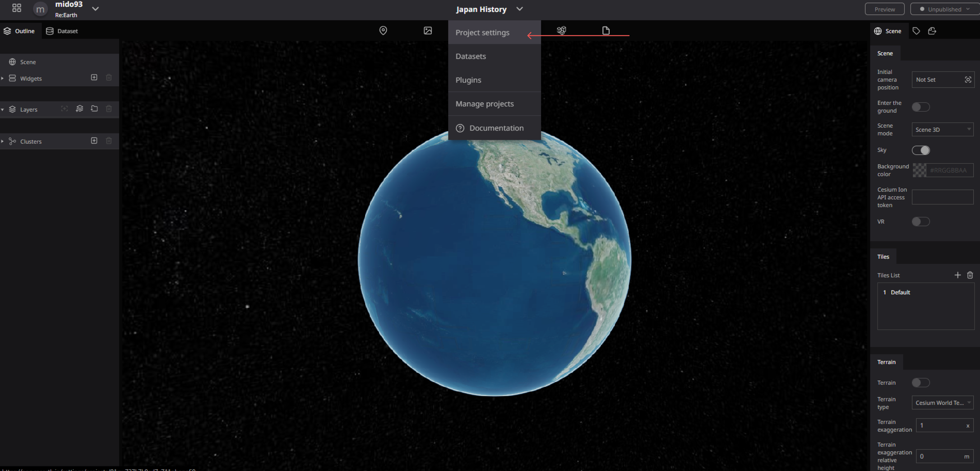Expand the Clusters tree section
Screen dimensions: 980x471
point(2,141)
